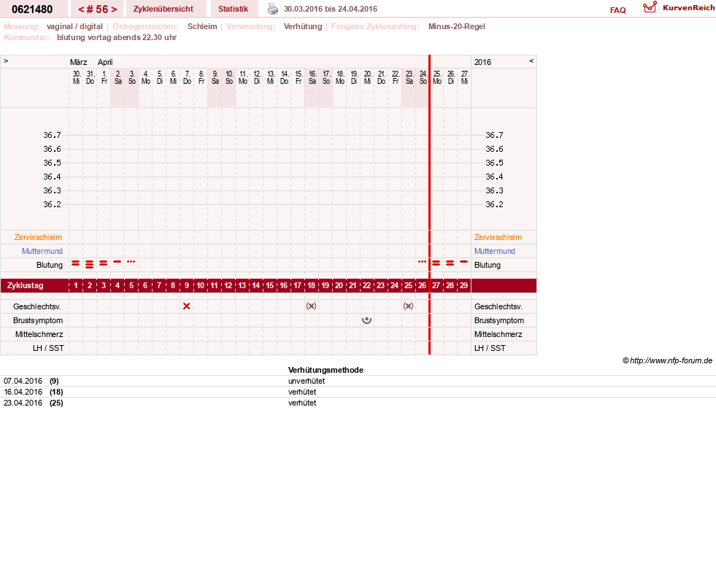Click the Verhütung usage value
The image size is (716, 588).
coord(303,26)
